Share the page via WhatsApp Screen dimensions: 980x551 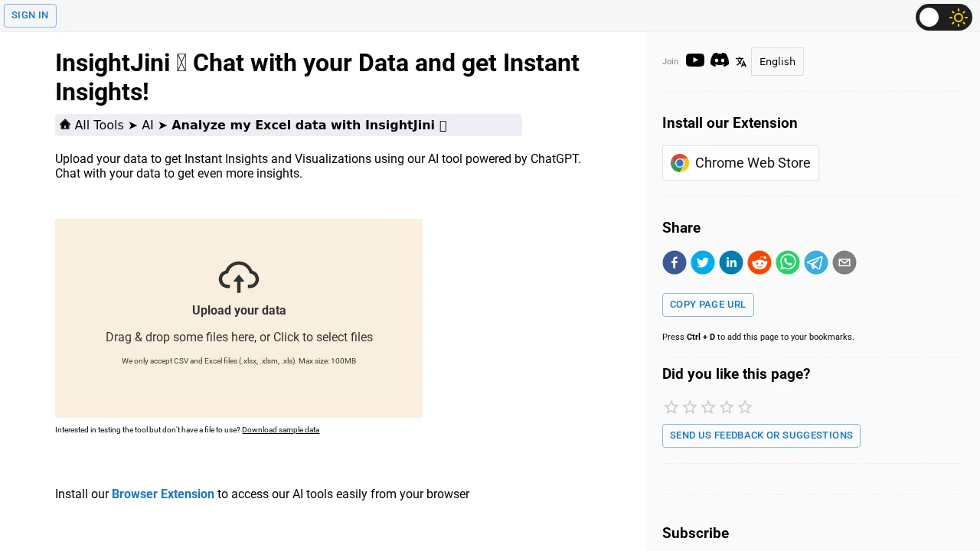tap(788, 262)
